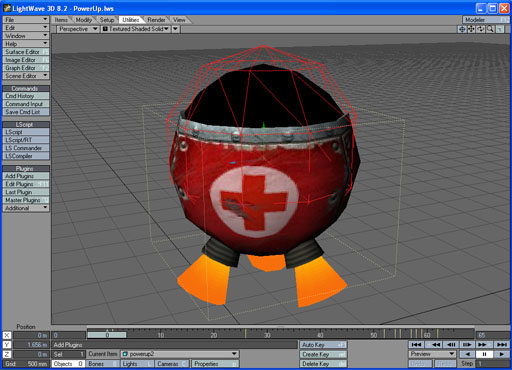Click the Cmd History button

[26, 96]
